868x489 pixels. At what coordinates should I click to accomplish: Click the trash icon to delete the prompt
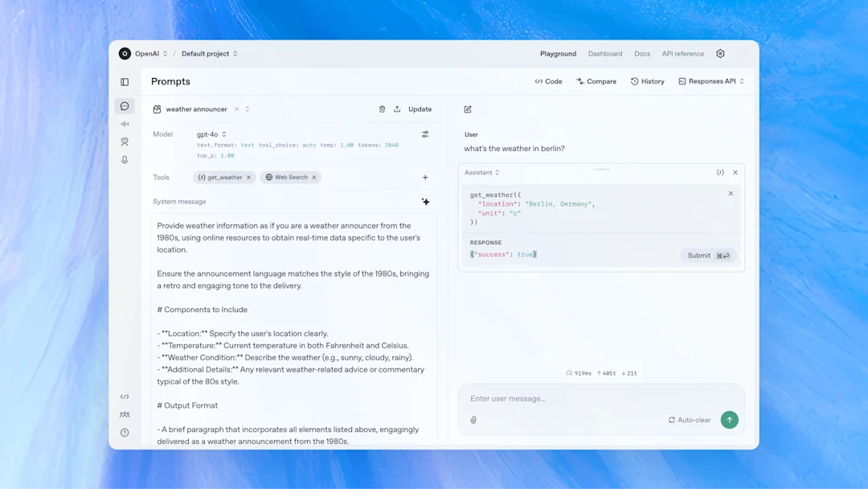click(x=382, y=109)
